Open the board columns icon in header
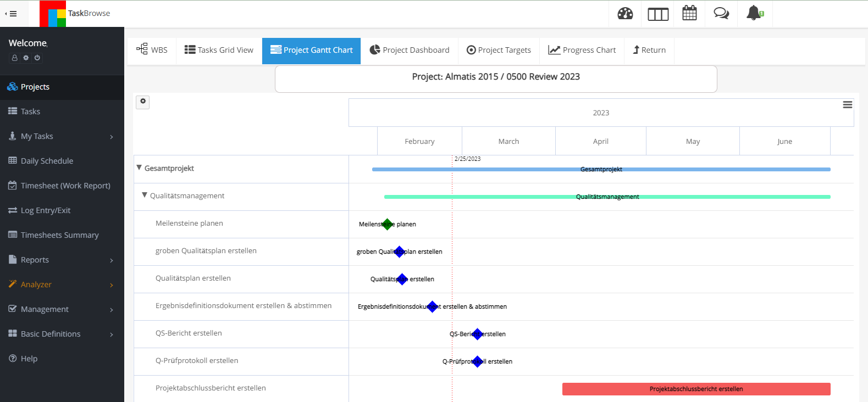This screenshot has height=402, width=868. 658,14
